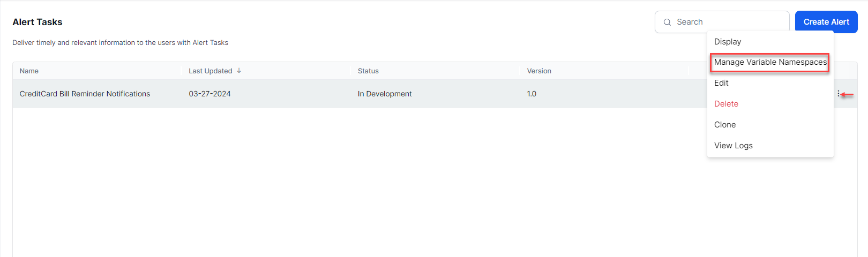Choose Edit from the row menu

(721, 83)
